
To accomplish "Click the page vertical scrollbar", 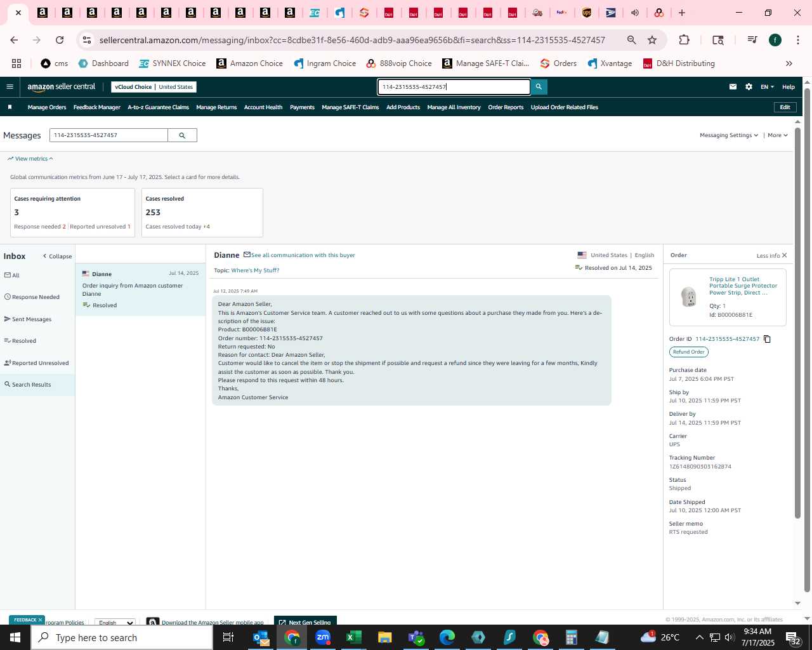I will coord(808,340).
